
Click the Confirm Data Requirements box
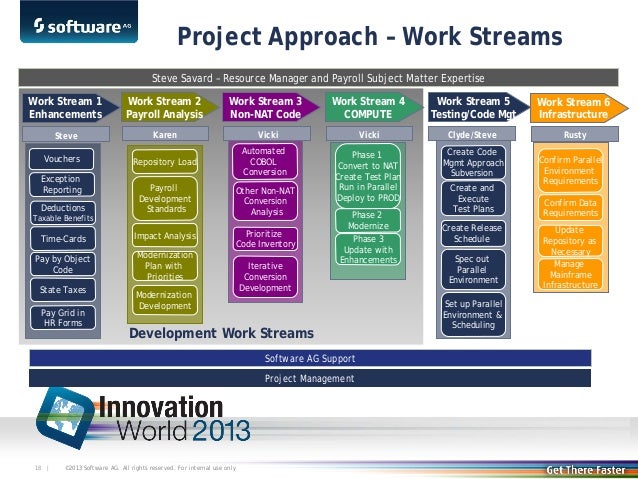click(570, 208)
